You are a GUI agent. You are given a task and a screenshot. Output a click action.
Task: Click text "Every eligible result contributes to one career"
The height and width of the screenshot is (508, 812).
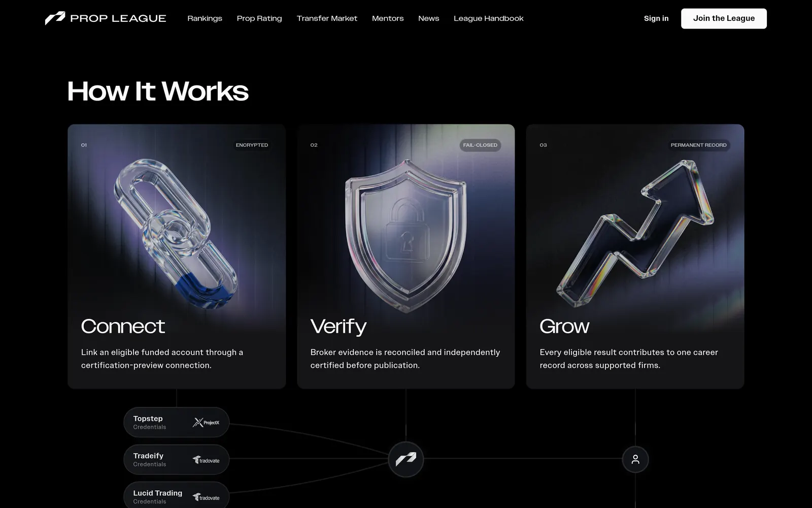[629, 352]
